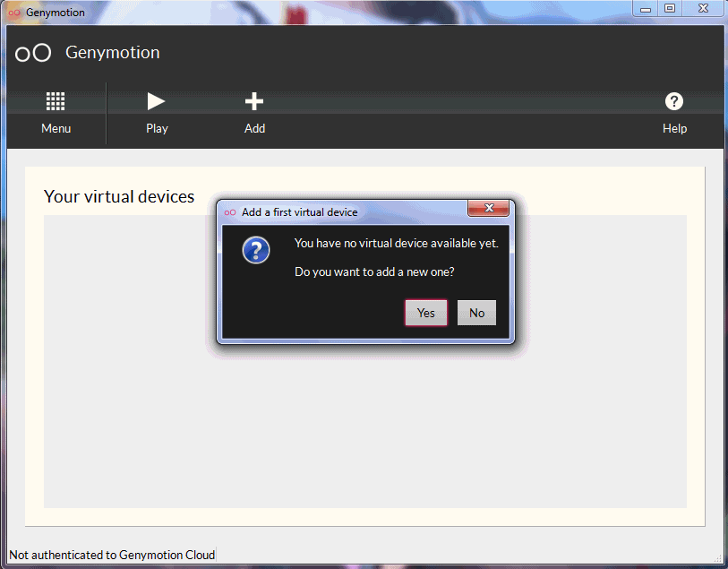Confirm with the Yes button
Viewport: 728px width, 569px height.
[425, 313]
